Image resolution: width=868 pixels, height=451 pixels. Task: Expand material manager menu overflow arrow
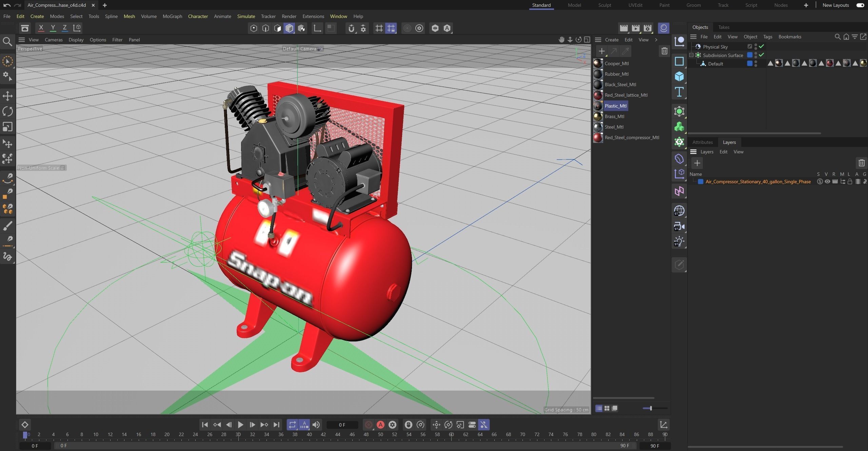tap(656, 40)
